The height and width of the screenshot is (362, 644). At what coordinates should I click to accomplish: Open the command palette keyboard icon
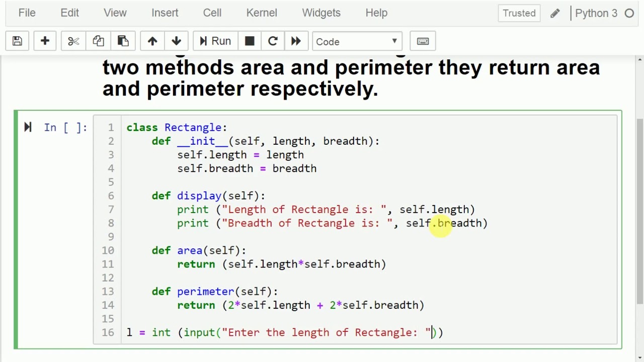(x=423, y=41)
